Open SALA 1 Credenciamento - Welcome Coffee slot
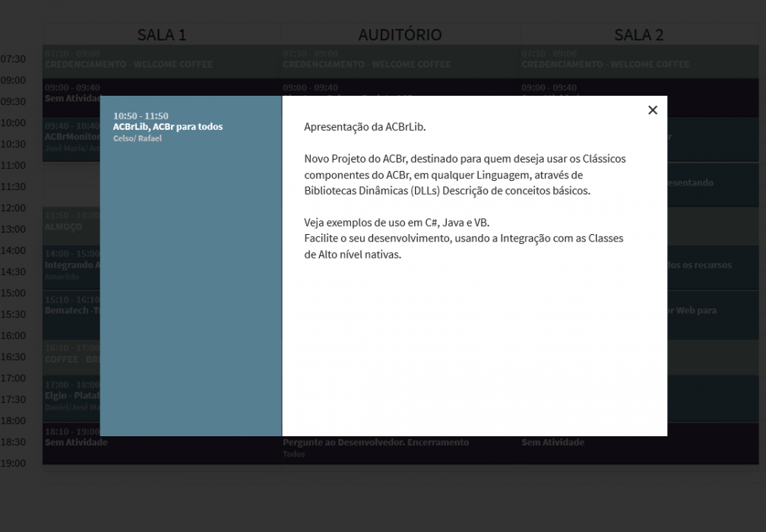This screenshot has width=766, height=532. coord(162,62)
